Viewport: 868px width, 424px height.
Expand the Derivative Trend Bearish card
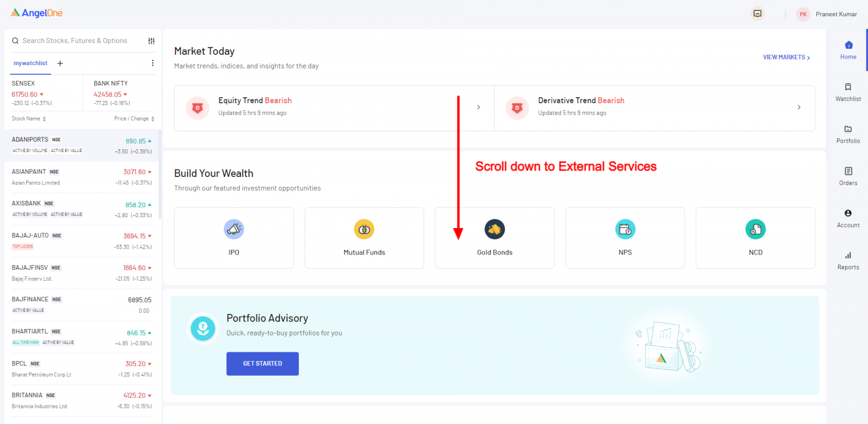pyautogui.click(x=799, y=107)
